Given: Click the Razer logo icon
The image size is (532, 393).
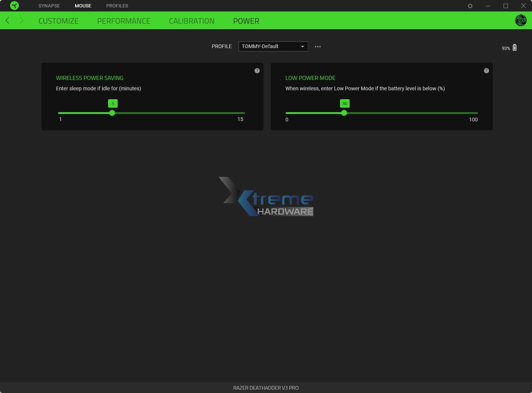Looking at the screenshot, I should (x=14, y=6).
